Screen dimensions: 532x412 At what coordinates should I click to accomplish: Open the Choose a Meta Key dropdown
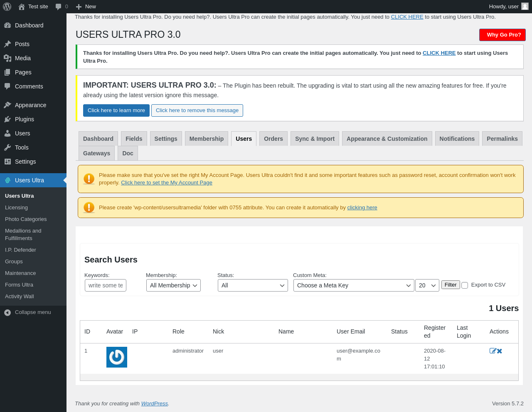tap(354, 285)
